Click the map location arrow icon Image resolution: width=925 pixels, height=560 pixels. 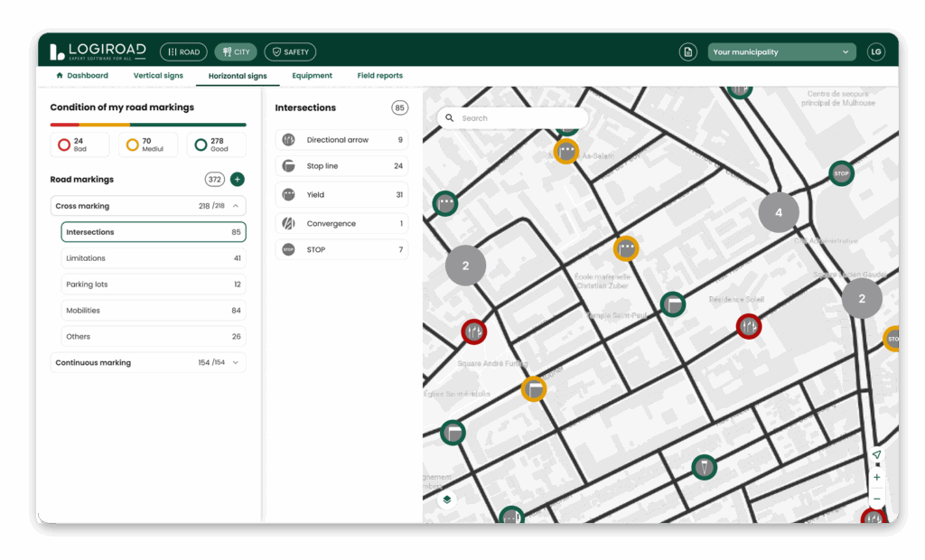click(x=876, y=455)
